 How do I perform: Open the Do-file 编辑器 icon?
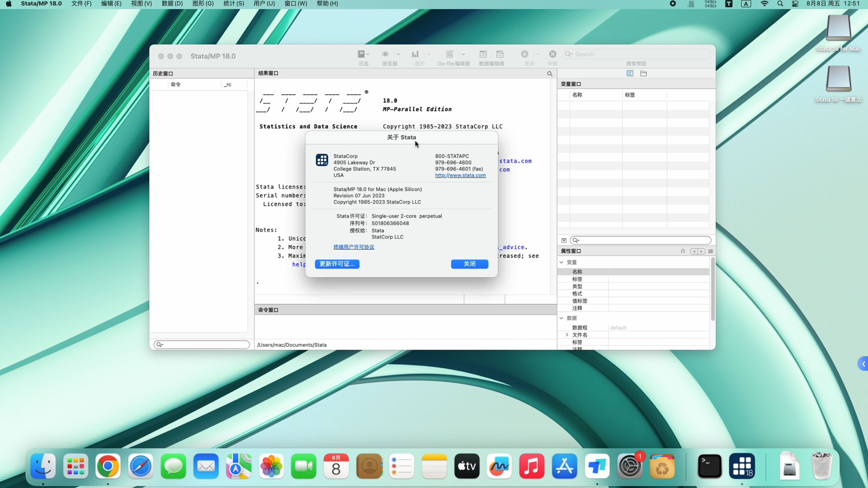point(450,54)
